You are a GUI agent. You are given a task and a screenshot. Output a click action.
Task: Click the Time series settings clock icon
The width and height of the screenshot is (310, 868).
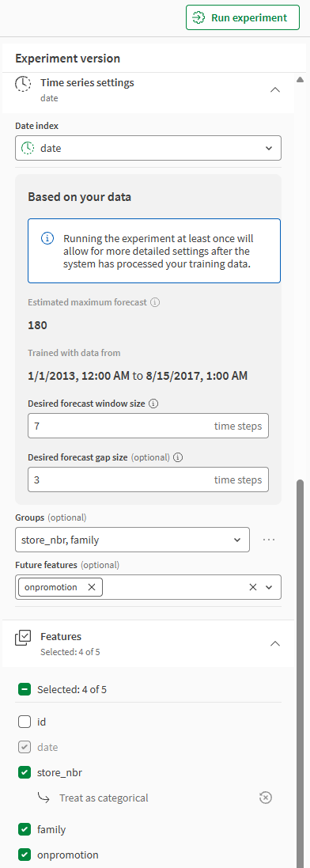[23, 83]
